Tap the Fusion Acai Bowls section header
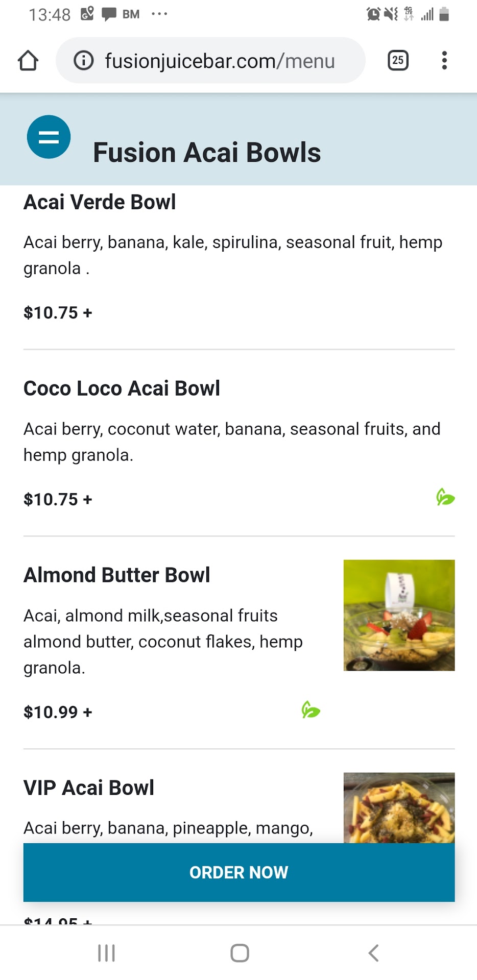This screenshot has height=980, width=477. [x=207, y=153]
